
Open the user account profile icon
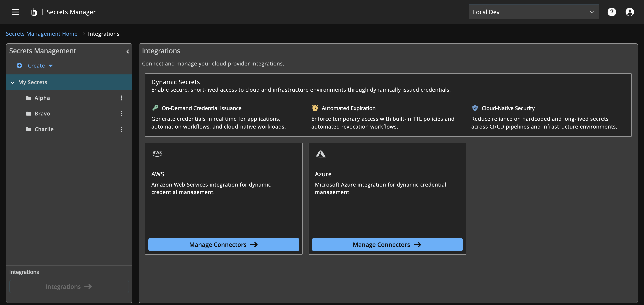(x=629, y=12)
